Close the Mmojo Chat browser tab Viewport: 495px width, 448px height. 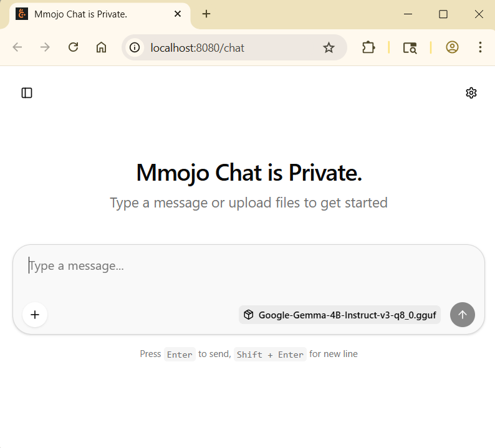point(178,14)
